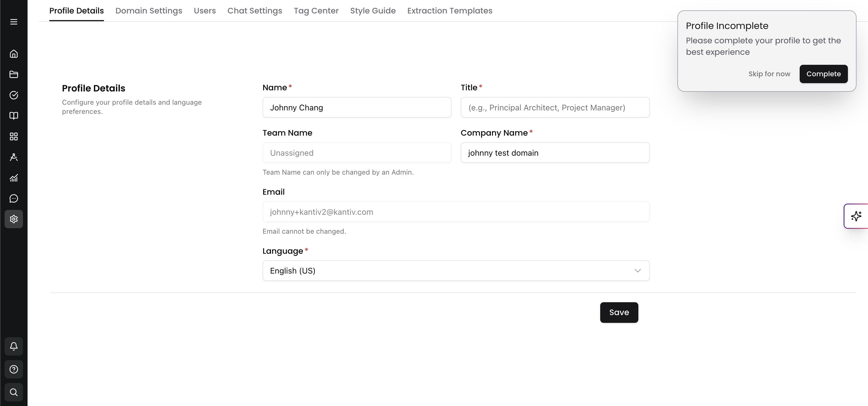Switch to the Tag Center tab

tap(316, 11)
